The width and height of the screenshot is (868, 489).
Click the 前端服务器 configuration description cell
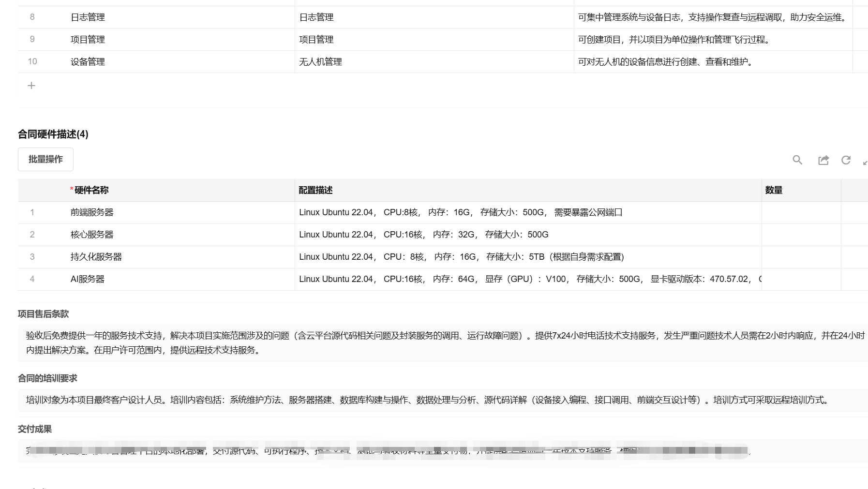point(528,212)
